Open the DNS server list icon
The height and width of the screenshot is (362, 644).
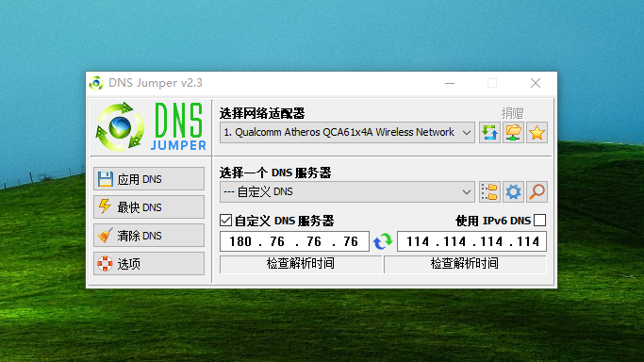[489, 191]
